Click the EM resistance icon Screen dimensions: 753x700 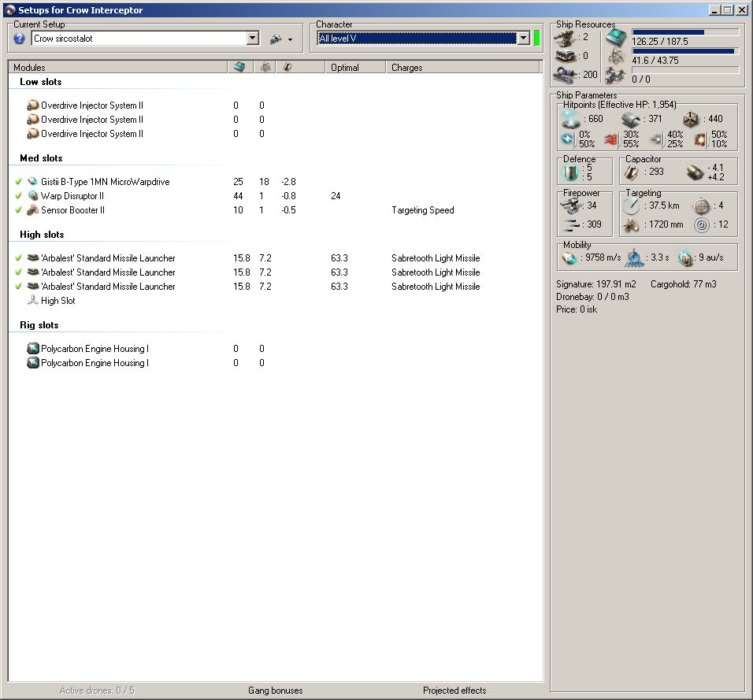coord(568,139)
